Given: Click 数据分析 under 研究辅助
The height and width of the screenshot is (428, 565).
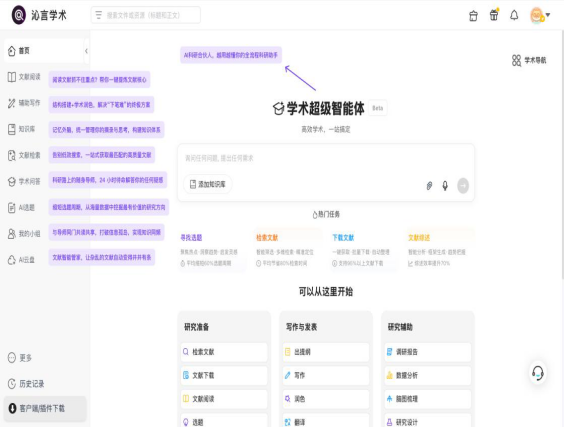Looking at the screenshot, I should 428,375.
